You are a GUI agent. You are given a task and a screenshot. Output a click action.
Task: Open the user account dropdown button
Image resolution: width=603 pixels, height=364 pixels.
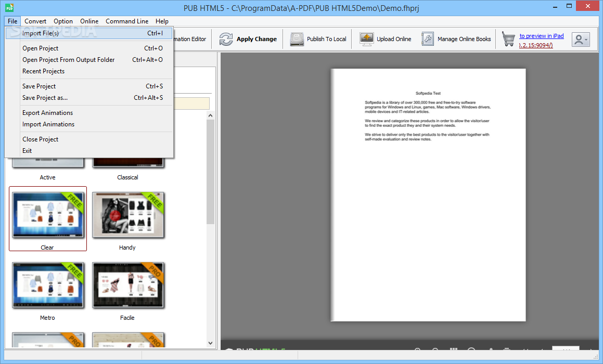pyautogui.click(x=581, y=39)
